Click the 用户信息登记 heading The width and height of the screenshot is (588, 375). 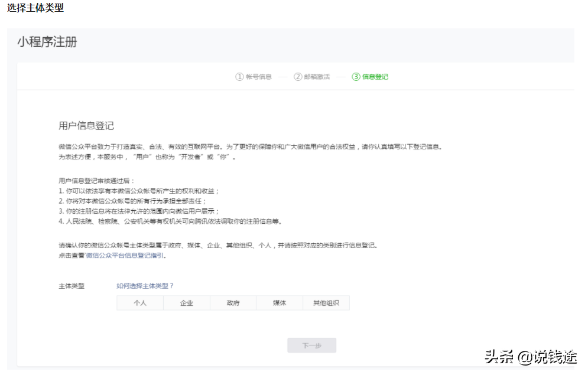(87, 125)
